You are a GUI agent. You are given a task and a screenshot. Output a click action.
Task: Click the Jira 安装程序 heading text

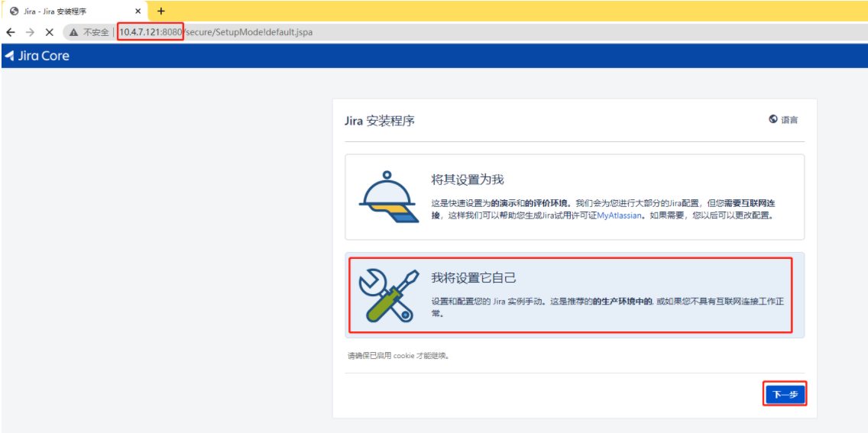click(x=380, y=121)
